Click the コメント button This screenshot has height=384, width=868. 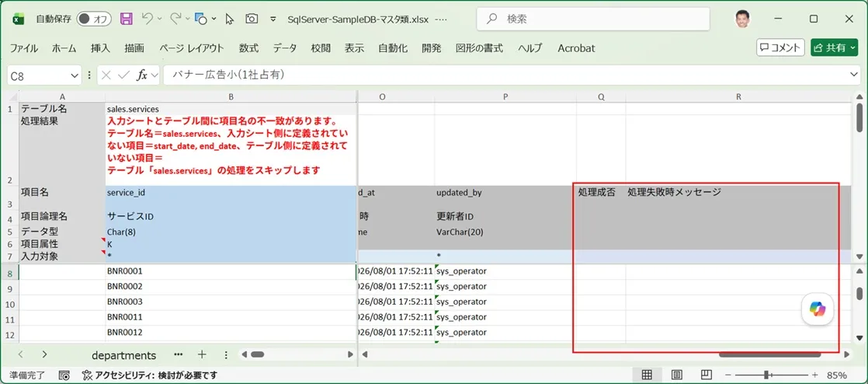point(780,47)
